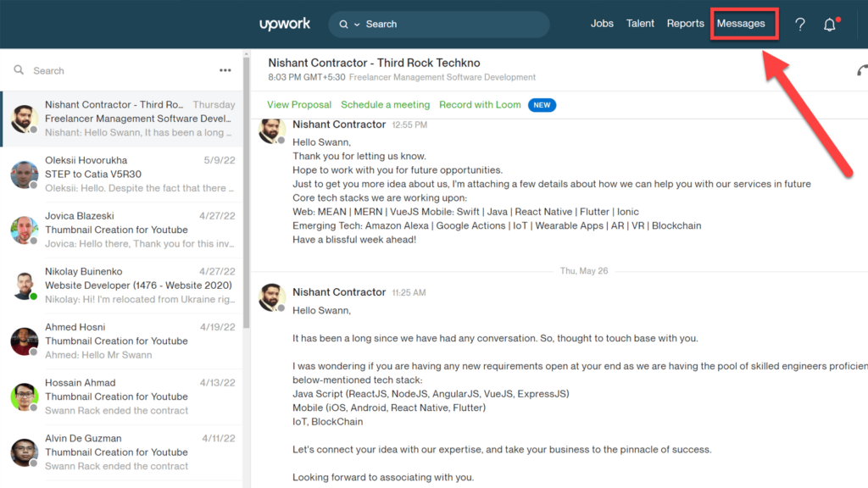Viewport: 868px width, 488px height.
Task: Click the conversation list scrollbar
Action: point(246,194)
